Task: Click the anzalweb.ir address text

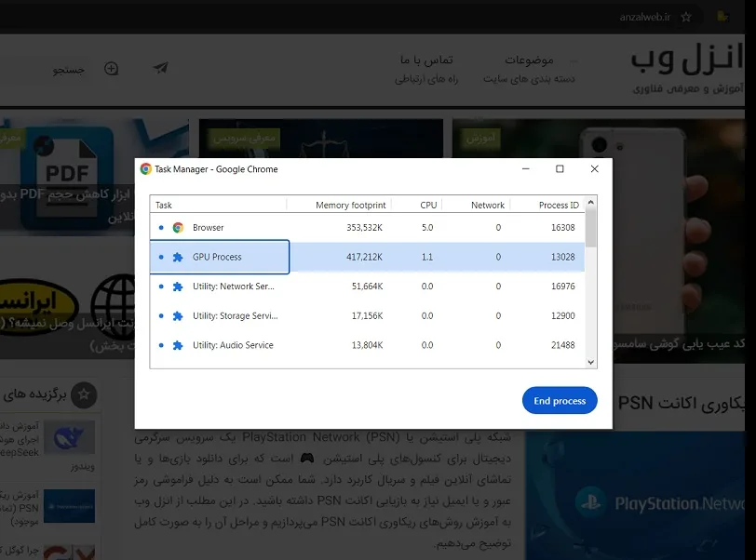Action: pyautogui.click(x=645, y=18)
